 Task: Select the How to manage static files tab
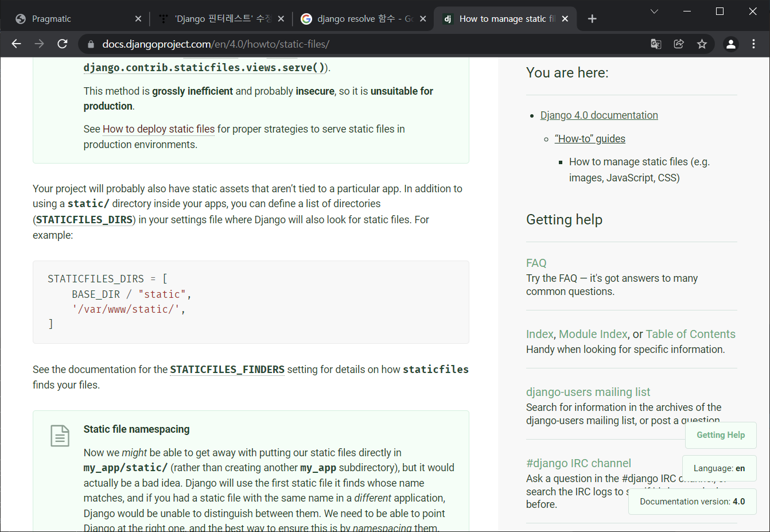506,19
